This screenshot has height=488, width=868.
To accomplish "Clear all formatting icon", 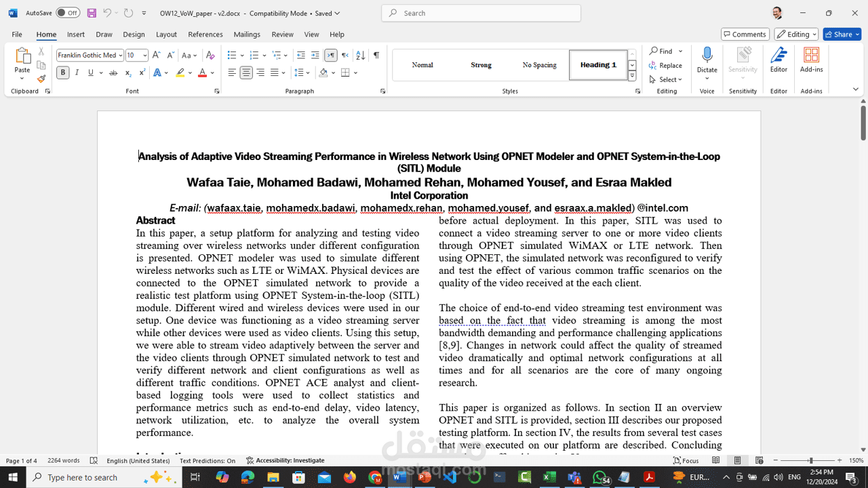I will pos(210,56).
